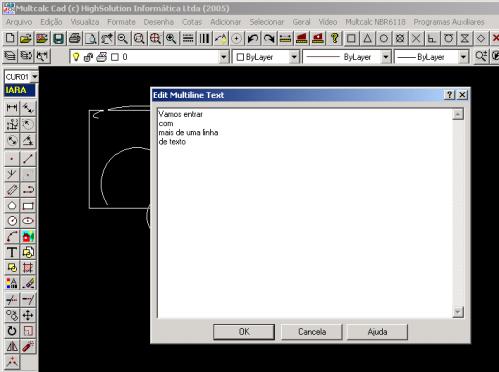Click the New file icon
This screenshot has height=372, width=499.
tap(10, 39)
